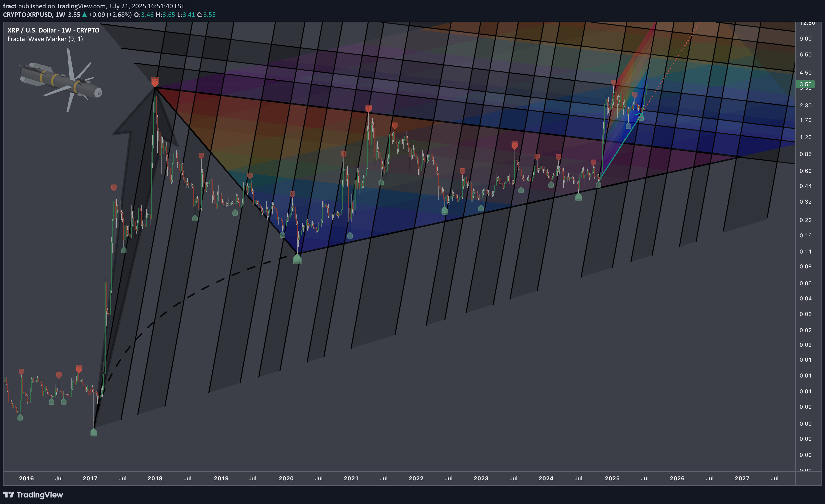Image resolution: width=825 pixels, height=504 pixels.
Task: Click the L:3.41 low value
Action: click(x=186, y=15)
